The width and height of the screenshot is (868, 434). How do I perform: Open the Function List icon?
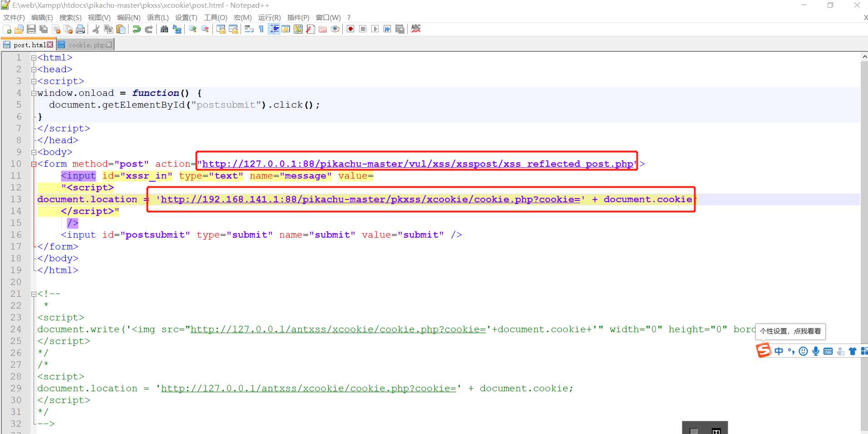tap(311, 29)
